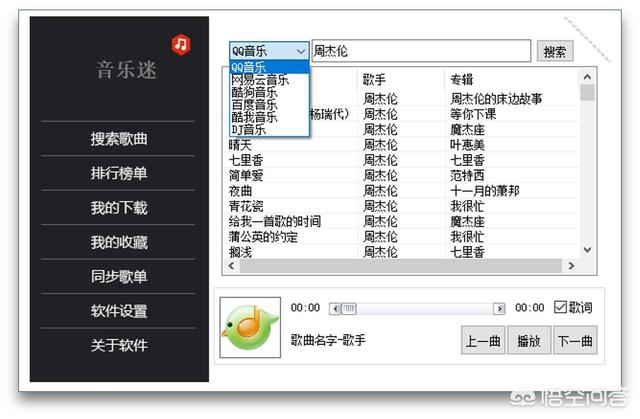This screenshot has height=419, width=640.
Task: Click the 专辑 column header
Action: pos(511,79)
